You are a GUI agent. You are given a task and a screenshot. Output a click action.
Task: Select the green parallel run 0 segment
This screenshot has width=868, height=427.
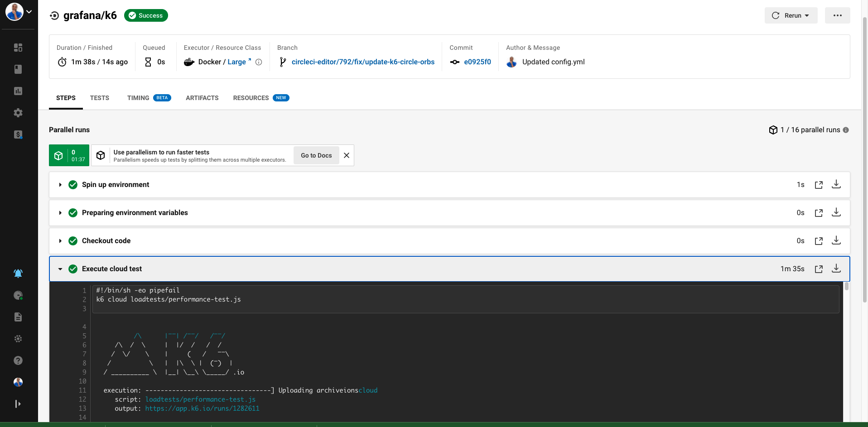click(68, 155)
